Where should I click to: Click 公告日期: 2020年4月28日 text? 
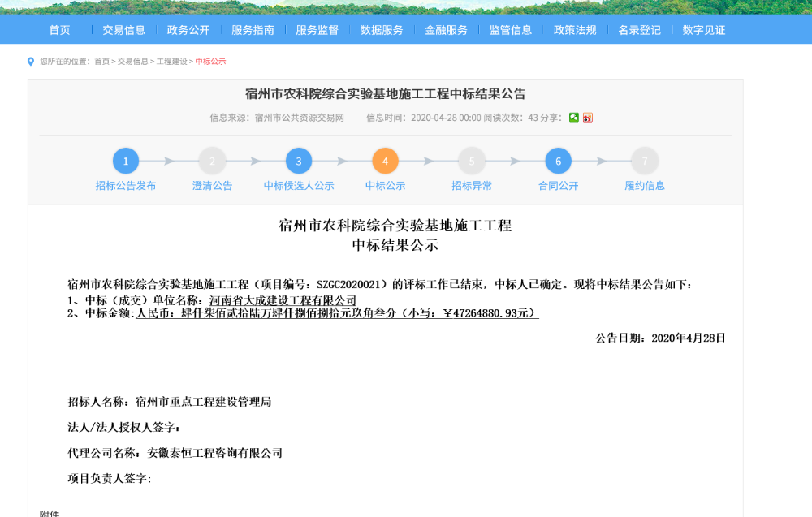pyautogui.click(x=660, y=338)
